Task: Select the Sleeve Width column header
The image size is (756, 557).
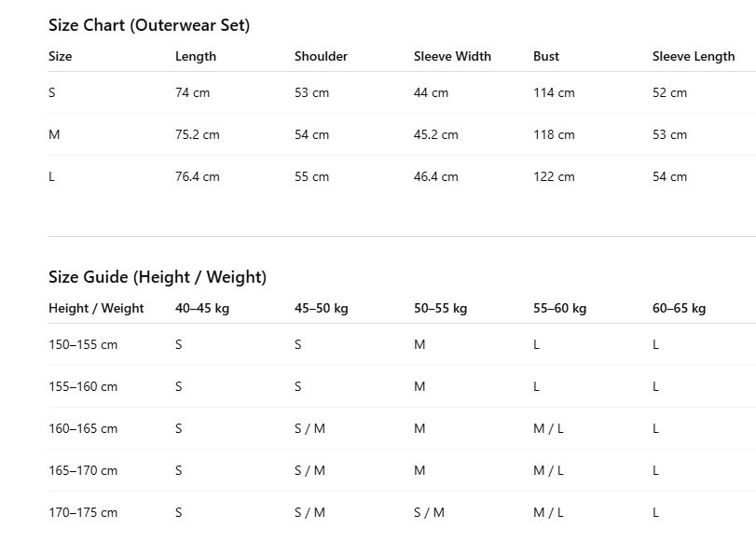Action: [452, 57]
